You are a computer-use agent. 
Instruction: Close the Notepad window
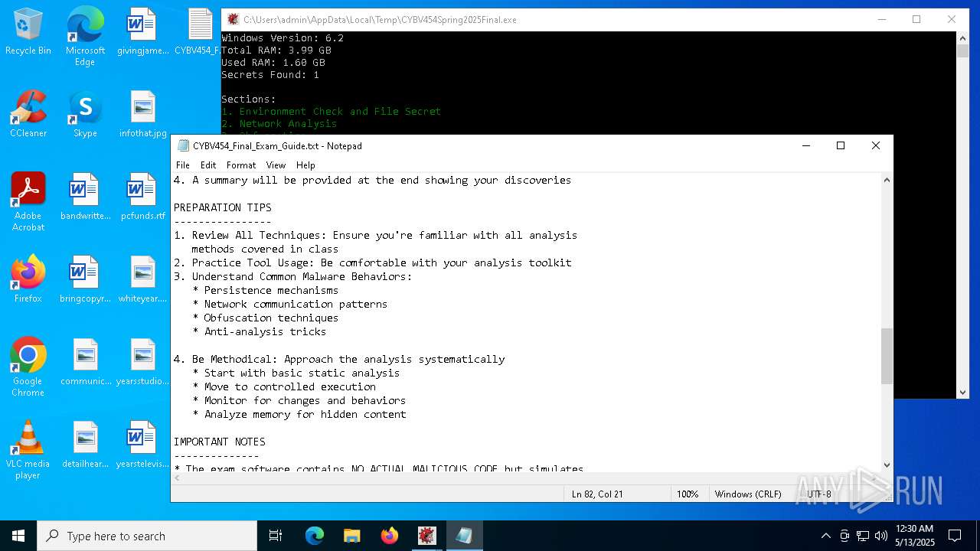pos(876,145)
